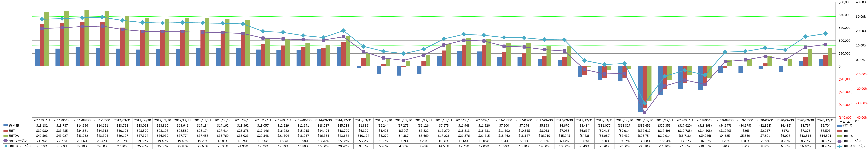This screenshot has height=149, width=868.
Task: Click the ($26) EBIT cell for 2019/12/31
Action: 745,130
